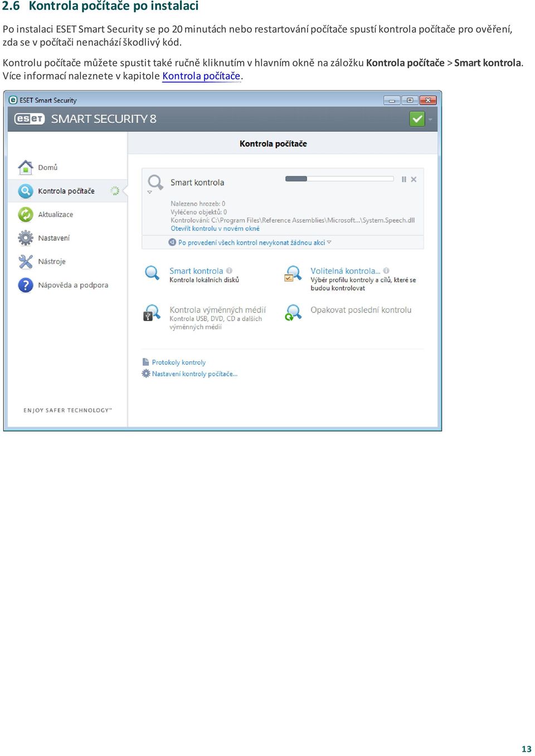Pause the running Smart kontrola scan
Image resolution: width=535 pixels, height=756 pixels.
tap(404, 180)
